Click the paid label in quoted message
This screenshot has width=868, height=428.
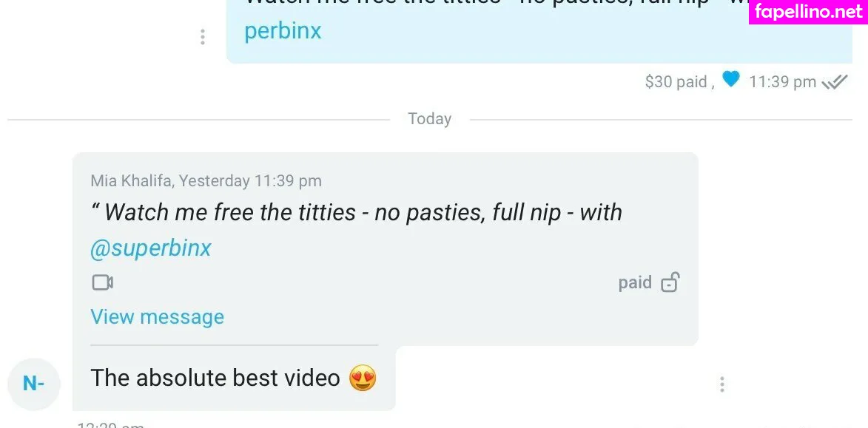635,282
